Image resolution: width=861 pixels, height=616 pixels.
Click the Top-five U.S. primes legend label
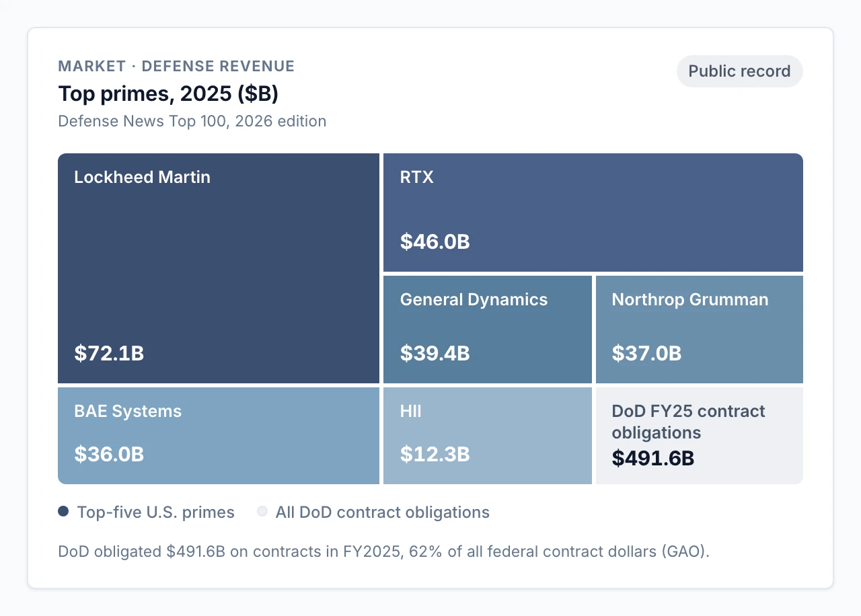click(x=155, y=512)
